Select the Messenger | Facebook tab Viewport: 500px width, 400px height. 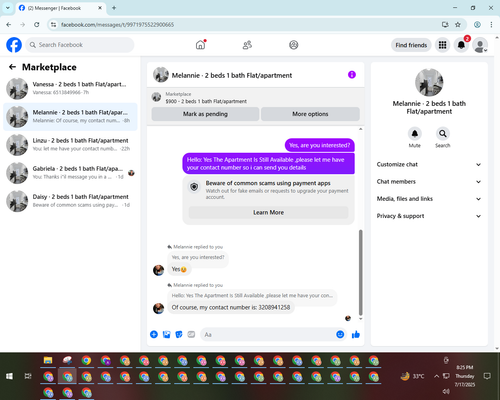tap(60, 8)
